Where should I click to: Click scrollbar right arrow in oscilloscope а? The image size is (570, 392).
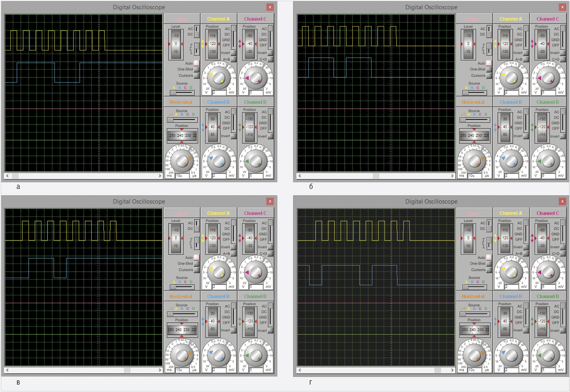point(160,176)
